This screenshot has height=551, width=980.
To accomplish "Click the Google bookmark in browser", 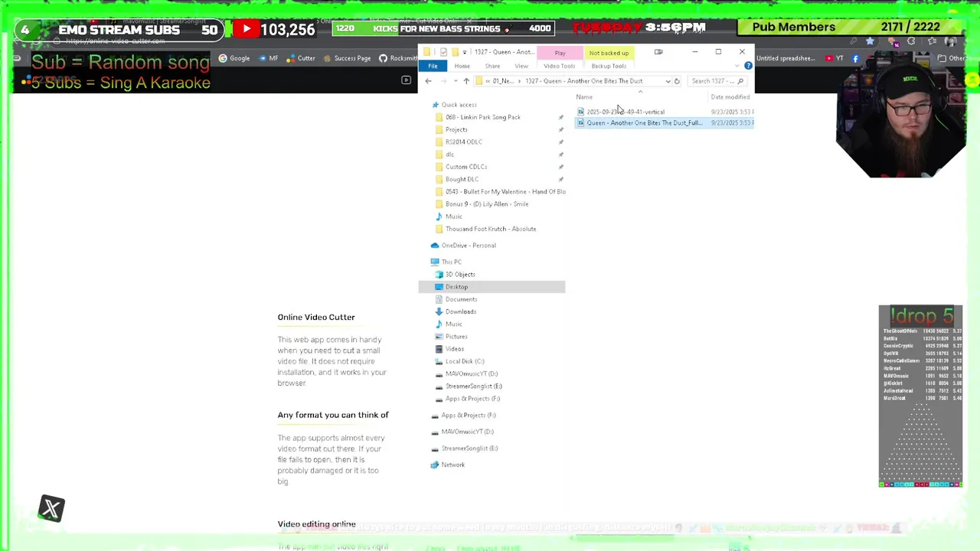I will [234, 58].
